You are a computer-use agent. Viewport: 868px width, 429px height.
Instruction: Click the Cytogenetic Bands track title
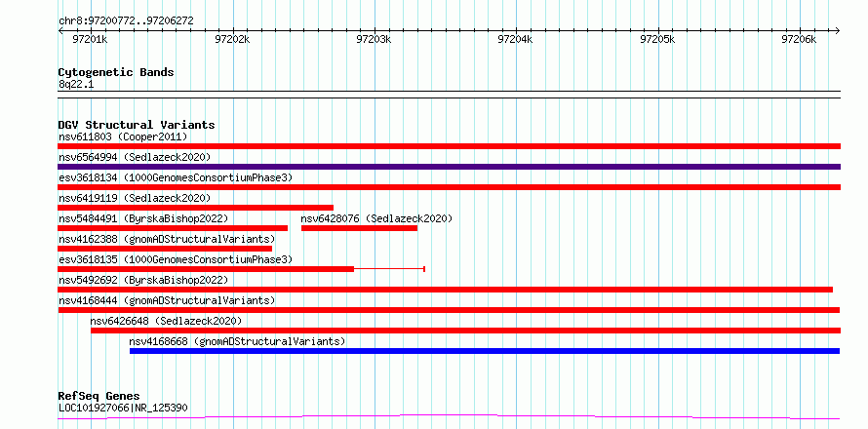116,72
